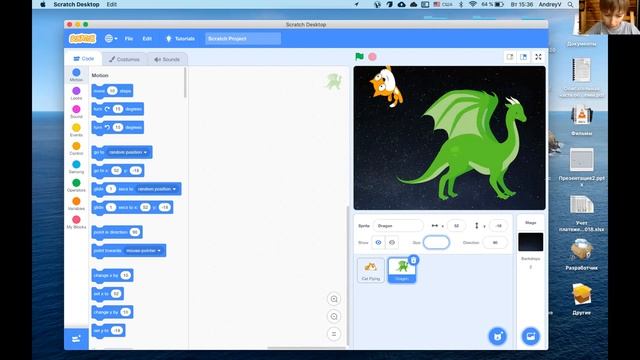Open the Wi-Fi status menu

[473, 4]
